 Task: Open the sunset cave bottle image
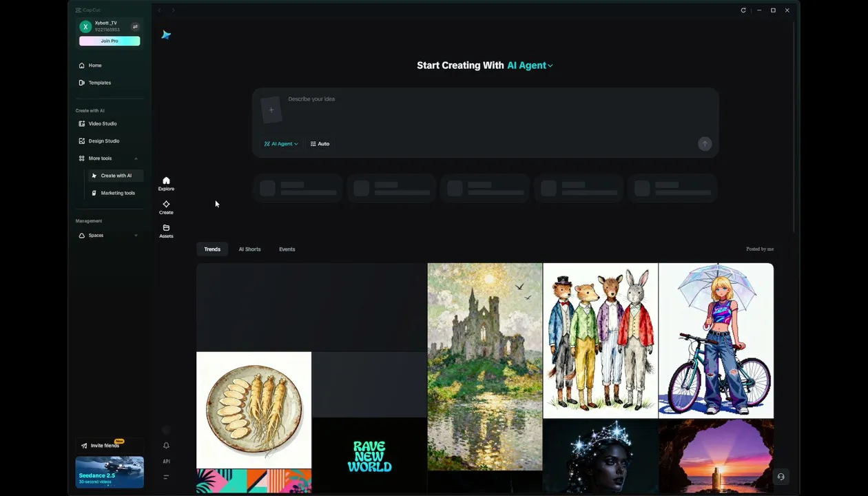[x=716, y=457]
